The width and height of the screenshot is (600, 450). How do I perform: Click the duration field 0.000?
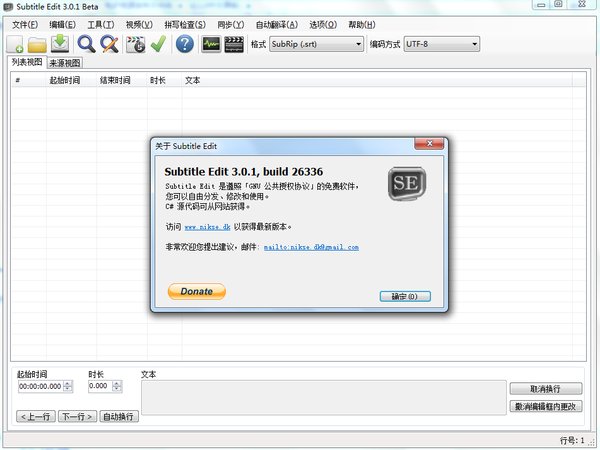[100, 386]
